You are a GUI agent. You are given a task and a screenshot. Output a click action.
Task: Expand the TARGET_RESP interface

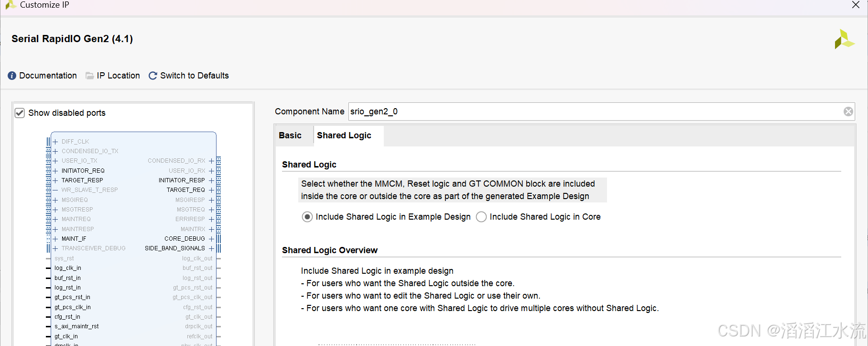pos(55,180)
